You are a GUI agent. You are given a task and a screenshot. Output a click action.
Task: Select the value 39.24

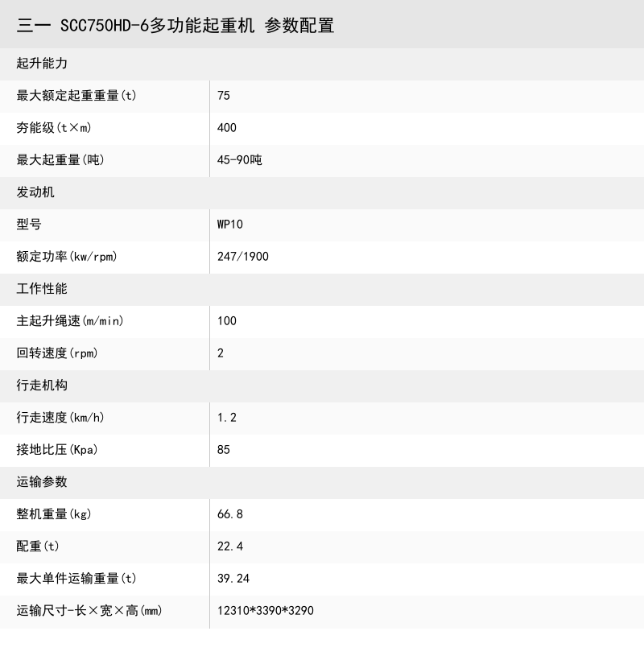pyautogui.click(x=233, y=579)
